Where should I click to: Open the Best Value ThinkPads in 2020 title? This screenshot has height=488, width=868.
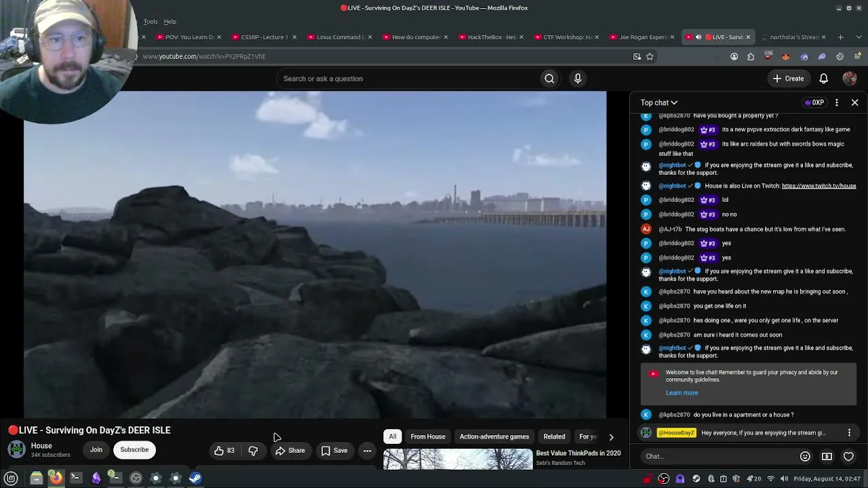(x=578, y=453)
